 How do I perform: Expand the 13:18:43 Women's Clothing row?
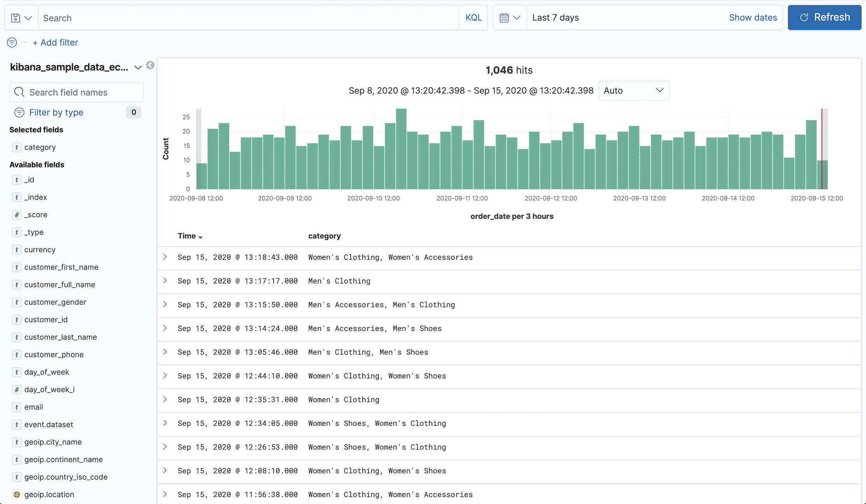(x=165, y=257)
